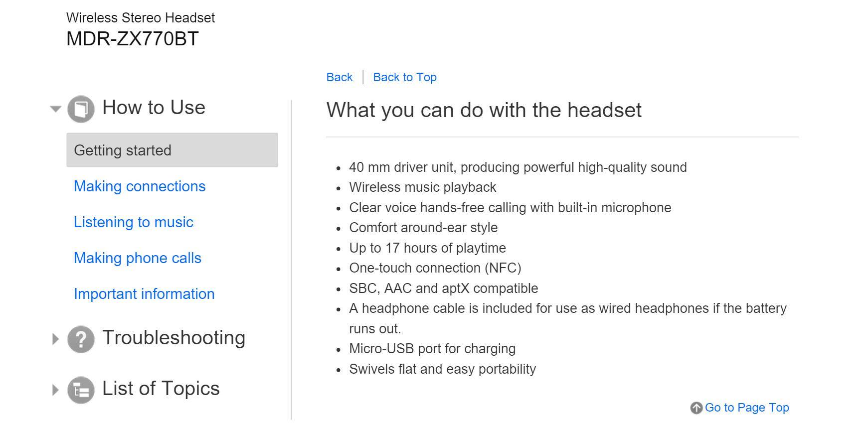This screenshot has height=425, width=868.
Task: Open the Making connections section
Action: [x=140, y=186]
